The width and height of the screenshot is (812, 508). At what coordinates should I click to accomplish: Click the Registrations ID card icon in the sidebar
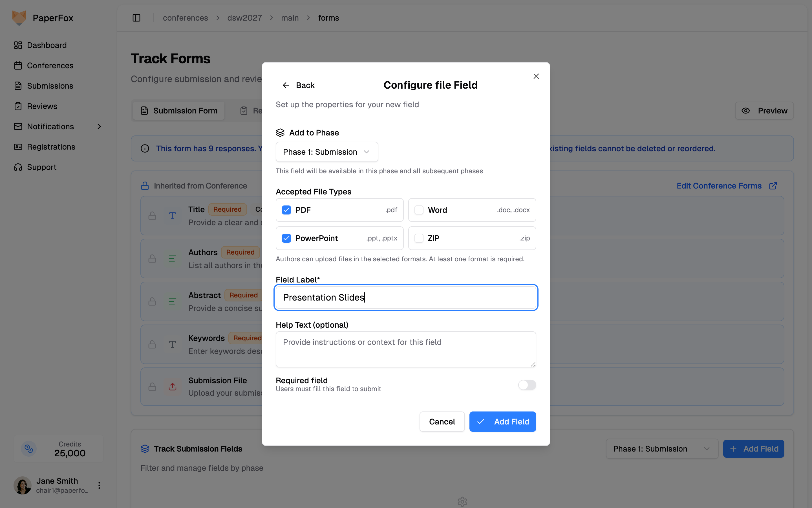[18, 147]
